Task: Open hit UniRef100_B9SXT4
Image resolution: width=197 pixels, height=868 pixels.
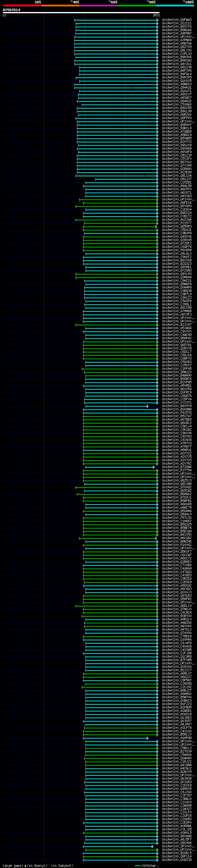Action: (177, 26)
